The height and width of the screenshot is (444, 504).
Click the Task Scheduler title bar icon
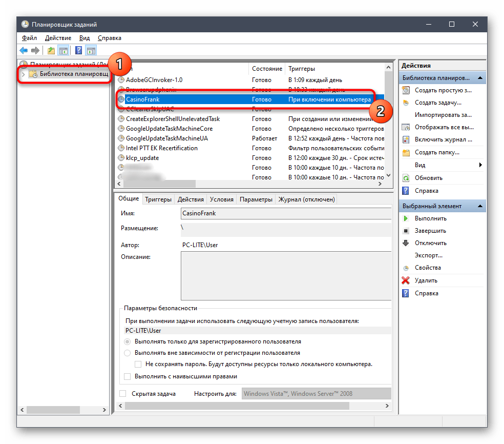(25, 25)
